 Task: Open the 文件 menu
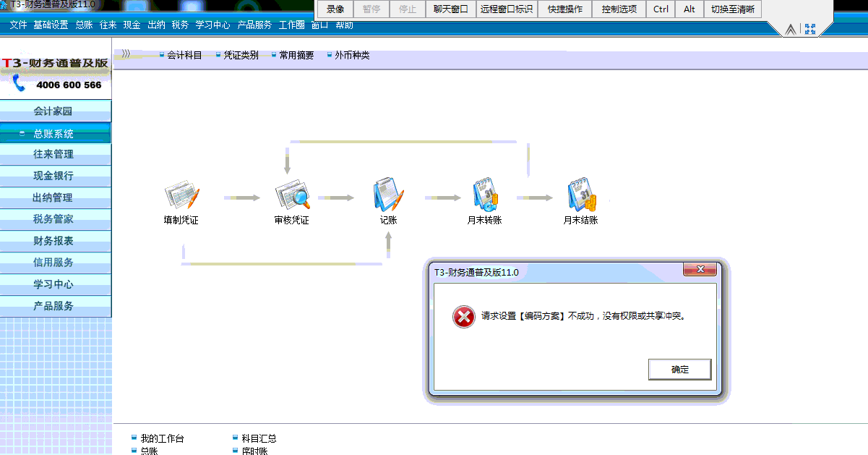coord(19,25)
